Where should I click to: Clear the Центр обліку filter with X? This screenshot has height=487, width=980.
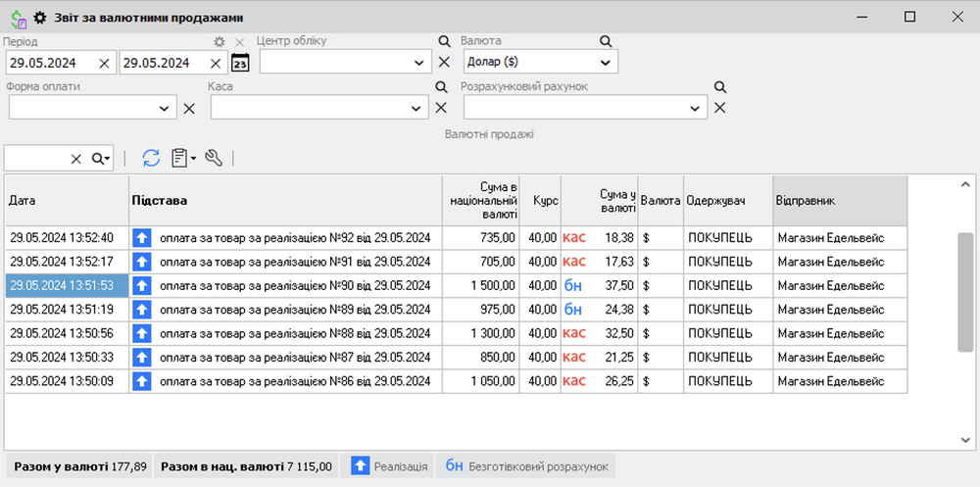click(x=444, y=63)
